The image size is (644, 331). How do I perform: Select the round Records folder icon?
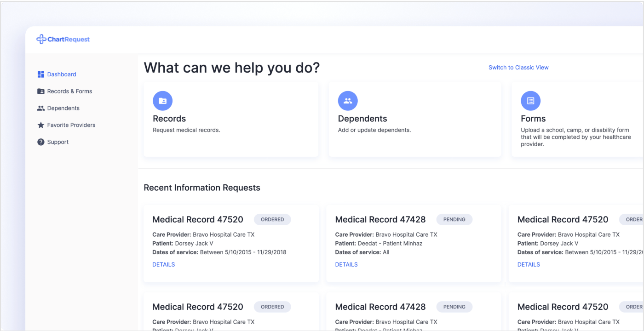point(162,101)
